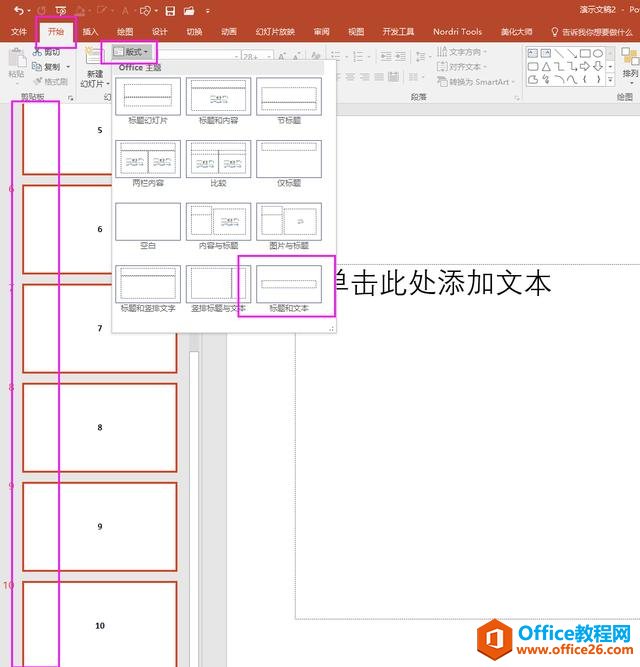The height and width of the screenshot is (667, 640).
Task: Select the 标题和文本 layout
Action: pos(289,283)
